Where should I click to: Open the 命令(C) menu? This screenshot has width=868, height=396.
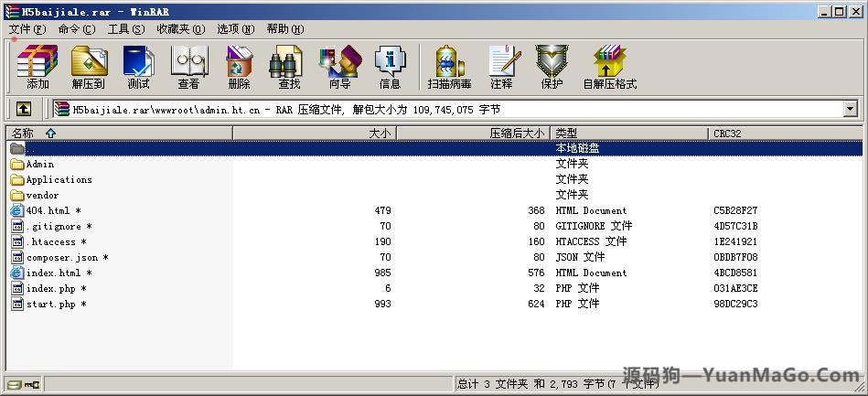pyautogui.click(x=77, y=29)
